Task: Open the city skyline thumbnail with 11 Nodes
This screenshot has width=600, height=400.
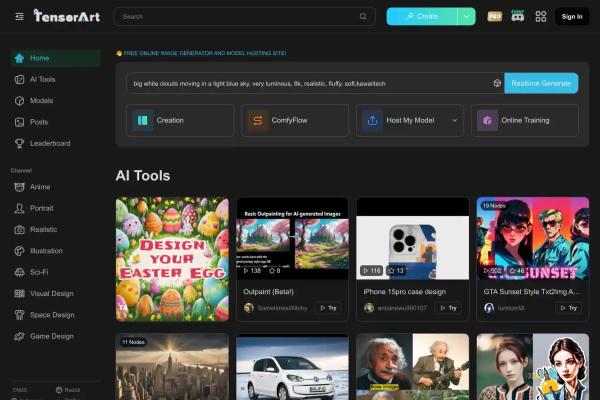Action: click(172, 367)
